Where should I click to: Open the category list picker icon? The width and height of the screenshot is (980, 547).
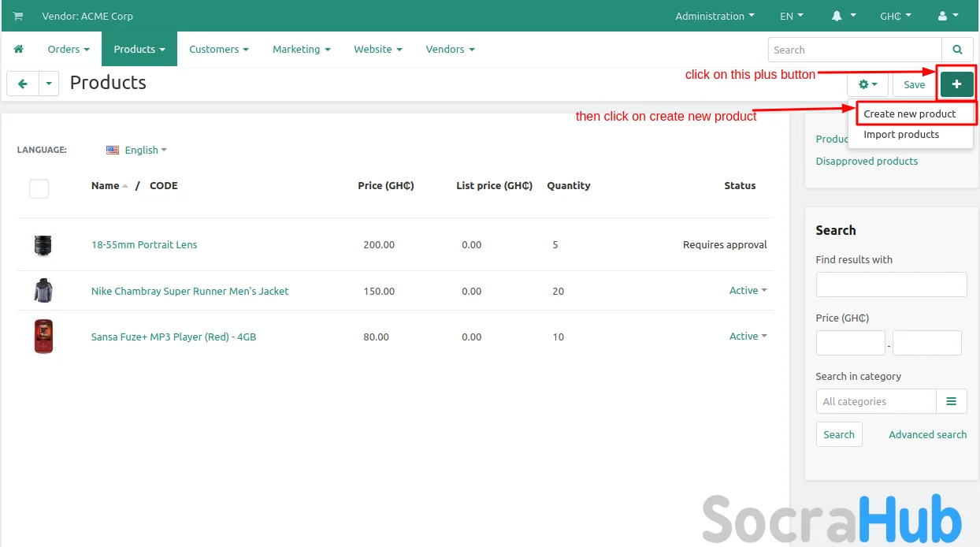point(951,401)
